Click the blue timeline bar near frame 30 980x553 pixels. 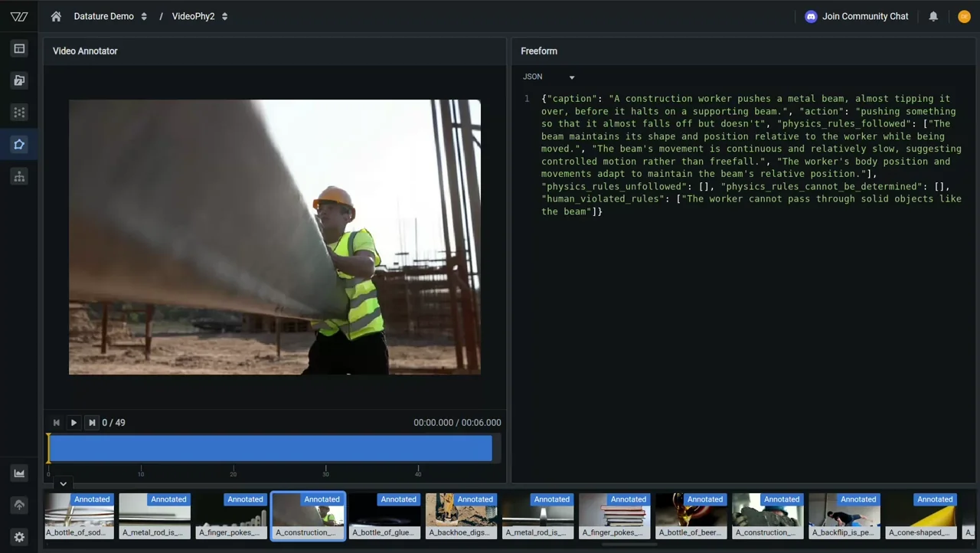pyautogui.click(x=325, y=448)
